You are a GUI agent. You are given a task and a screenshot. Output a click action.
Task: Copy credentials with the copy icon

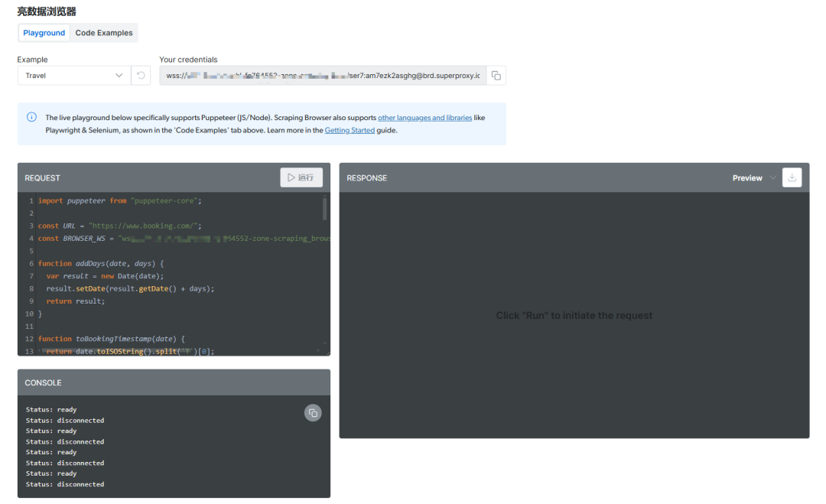[496, 75]
